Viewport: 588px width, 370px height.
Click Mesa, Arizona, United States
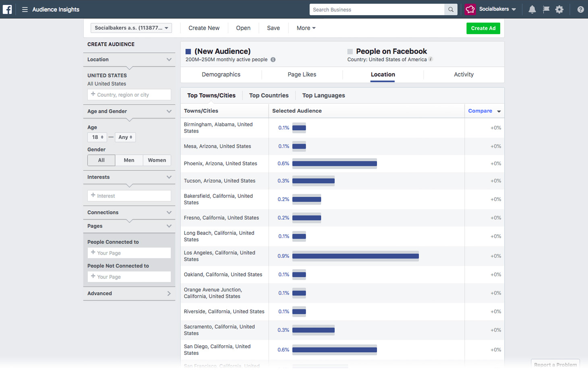point(217,146)
